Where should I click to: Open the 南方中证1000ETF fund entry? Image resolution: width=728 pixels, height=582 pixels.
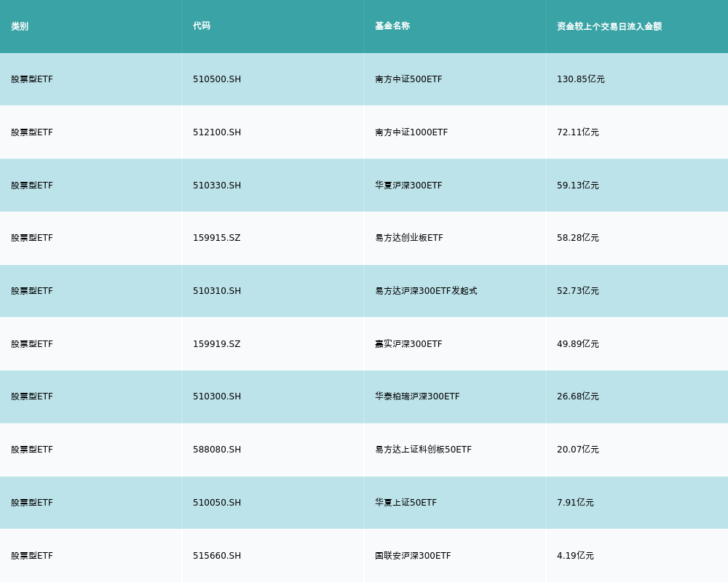coord(411,132)
